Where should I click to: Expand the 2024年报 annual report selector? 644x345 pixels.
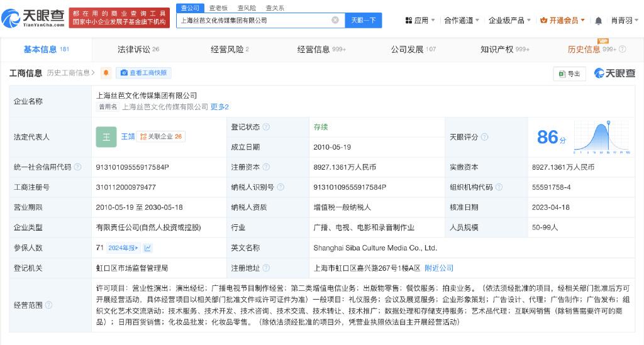[124, 248]
